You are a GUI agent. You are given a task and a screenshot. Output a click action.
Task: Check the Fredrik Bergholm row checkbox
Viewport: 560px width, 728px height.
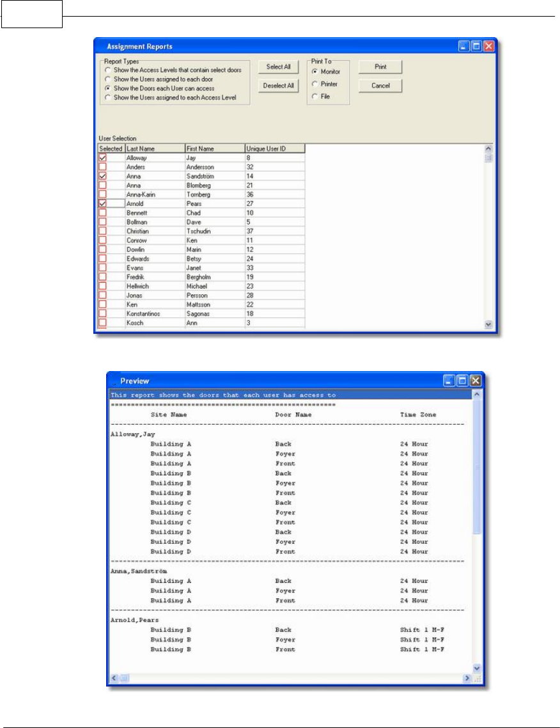pos(102,277)
